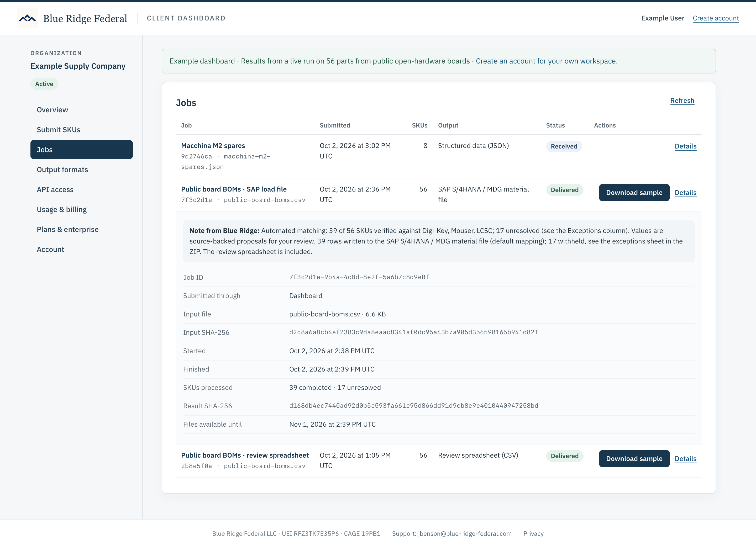Open Details for the review spreadsheet job
756x551 pixels.
point(685,459)
